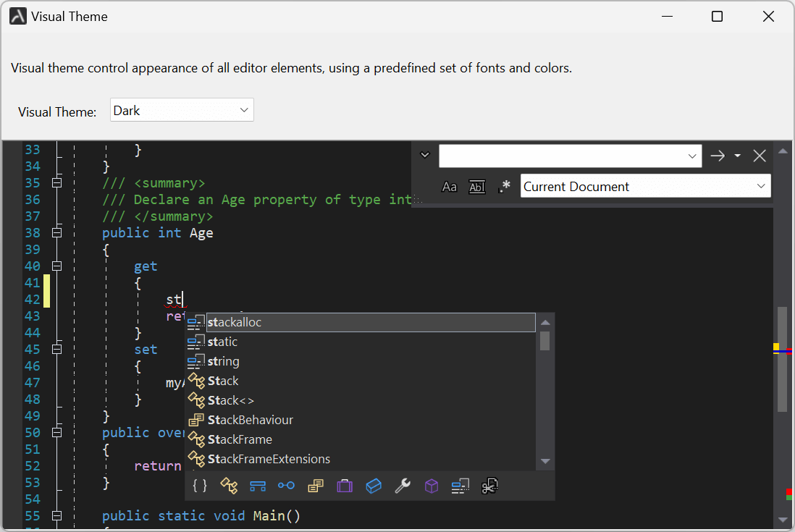Click the enum icon next to StackBehaviour
This screenshot has width=795, height=532.
point(196,420)
